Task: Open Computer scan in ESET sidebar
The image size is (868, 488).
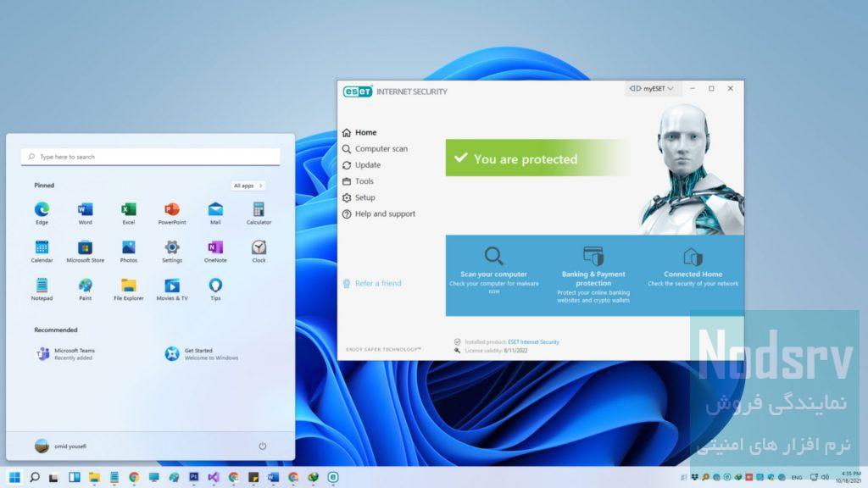Action: pos(381,149)
